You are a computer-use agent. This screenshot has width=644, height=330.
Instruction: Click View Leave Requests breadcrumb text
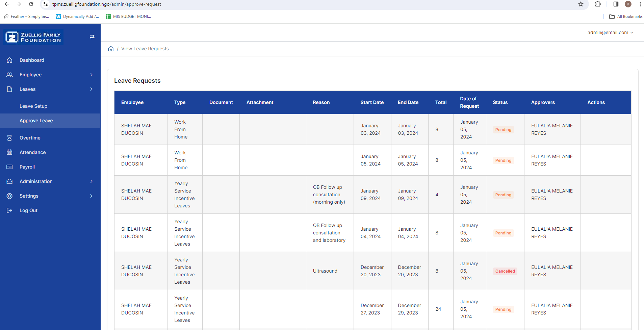pyautogui.click(x=145, y=49)
